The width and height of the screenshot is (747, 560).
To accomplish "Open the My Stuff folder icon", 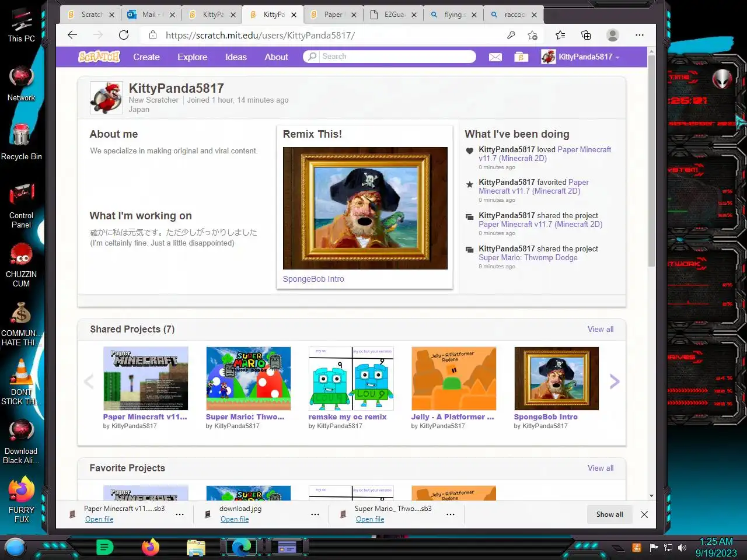I will tap(521, 57).
